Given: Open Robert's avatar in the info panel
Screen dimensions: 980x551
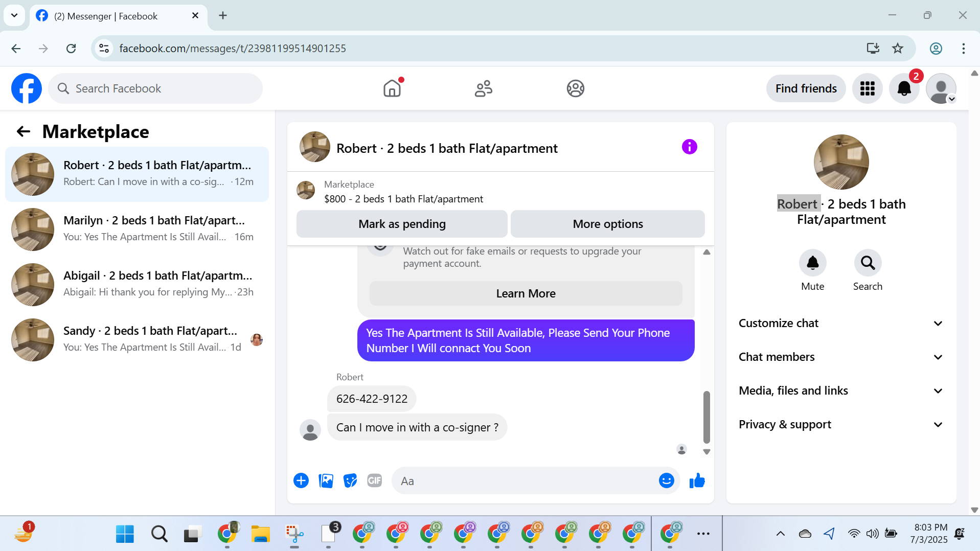Looking at the screenshot, I should [841, 162].
